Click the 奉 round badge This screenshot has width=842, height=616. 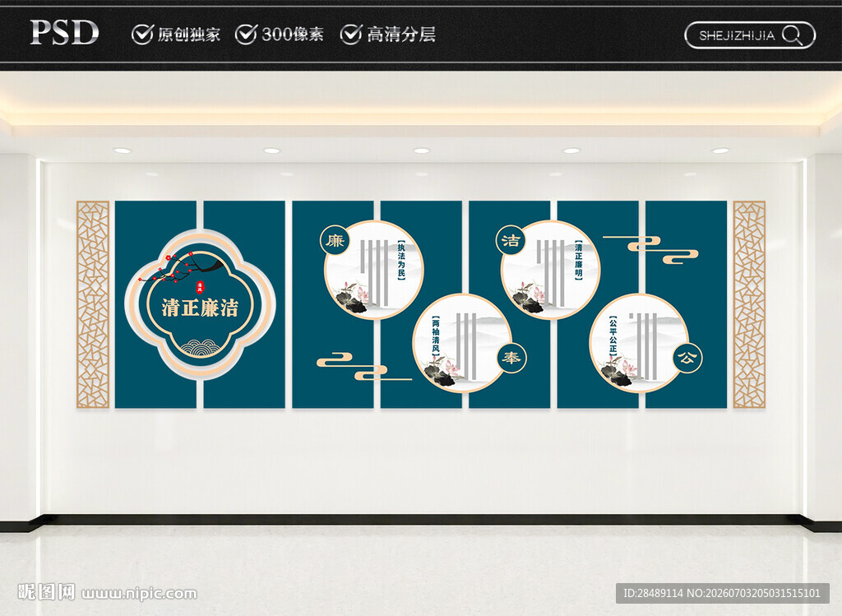click(511, 358)
